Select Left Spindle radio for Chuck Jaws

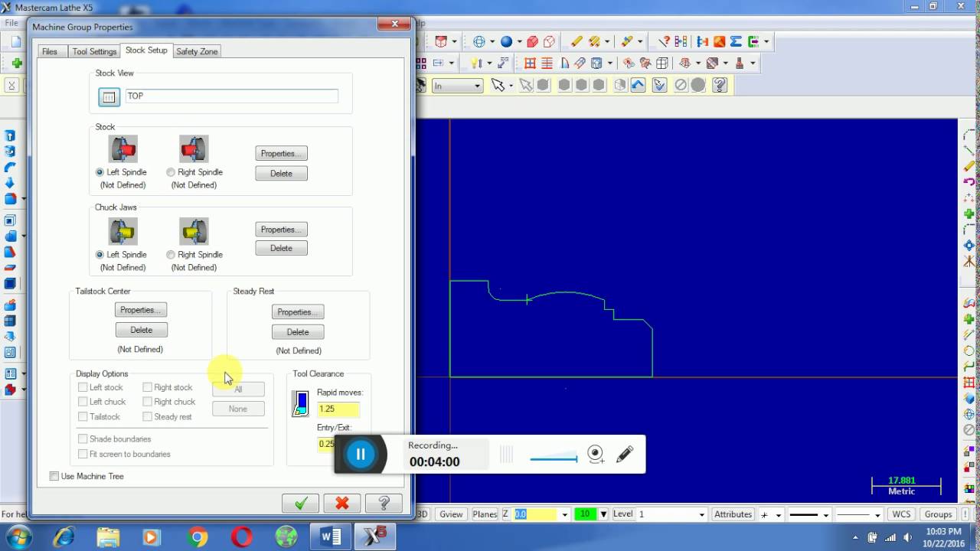click(x=100, y=255)
